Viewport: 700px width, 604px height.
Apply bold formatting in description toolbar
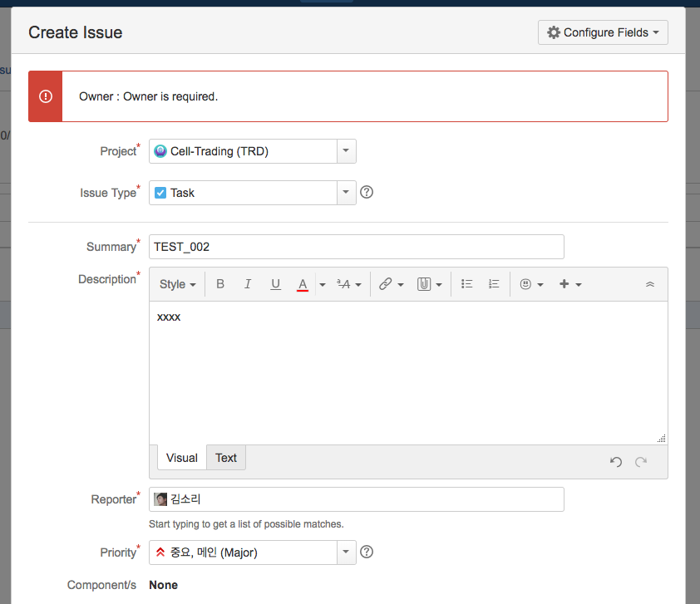[x=220, y=284]
